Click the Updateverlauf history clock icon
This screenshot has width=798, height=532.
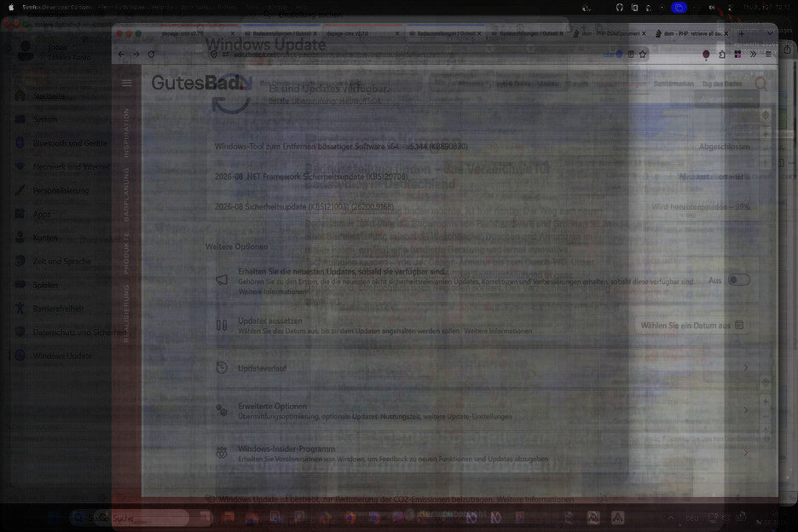coord(222,367)
